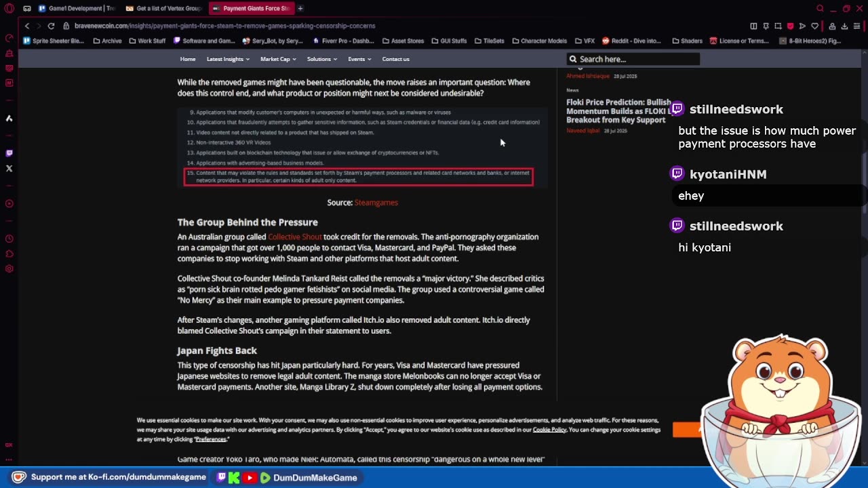Open Twitch in the Opera sidebar
Image resolution: width=868 pixels, height=488 pixels.
click(x=9, y=153)
